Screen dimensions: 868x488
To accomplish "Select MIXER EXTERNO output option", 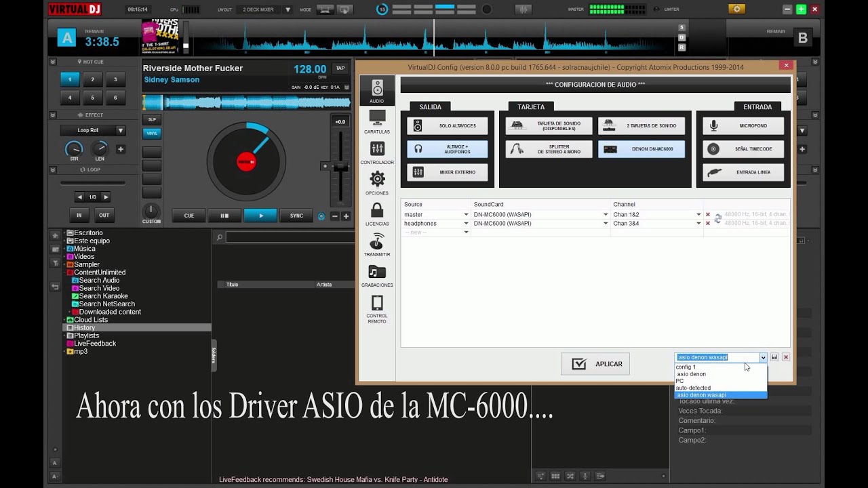I will point(448,172).
